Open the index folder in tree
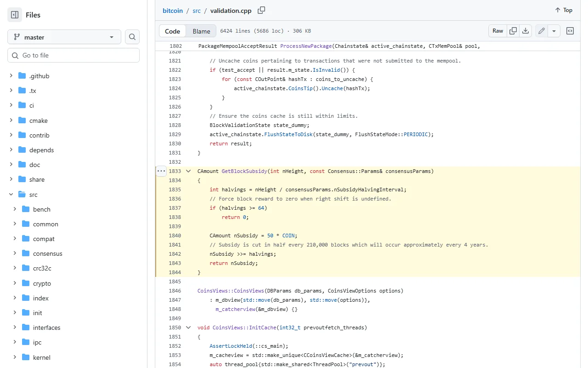 click(41, 298)
